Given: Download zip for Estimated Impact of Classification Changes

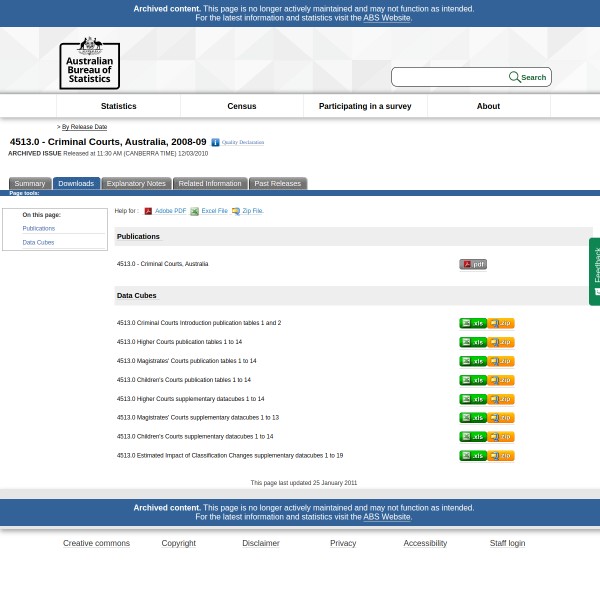Looking at the screenshot, I should tap(501, 456).
